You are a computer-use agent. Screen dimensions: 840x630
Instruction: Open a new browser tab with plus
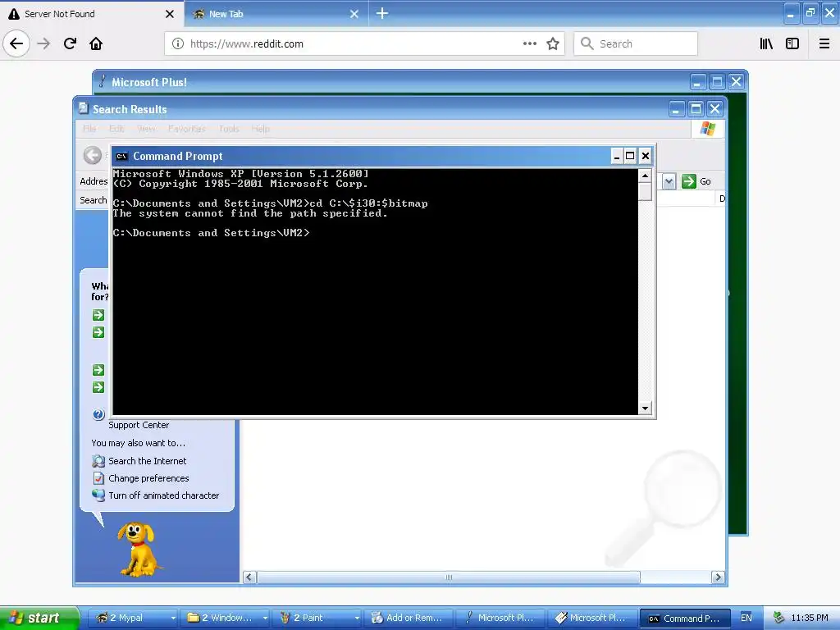pyautogui.click(x=381, y=13)
